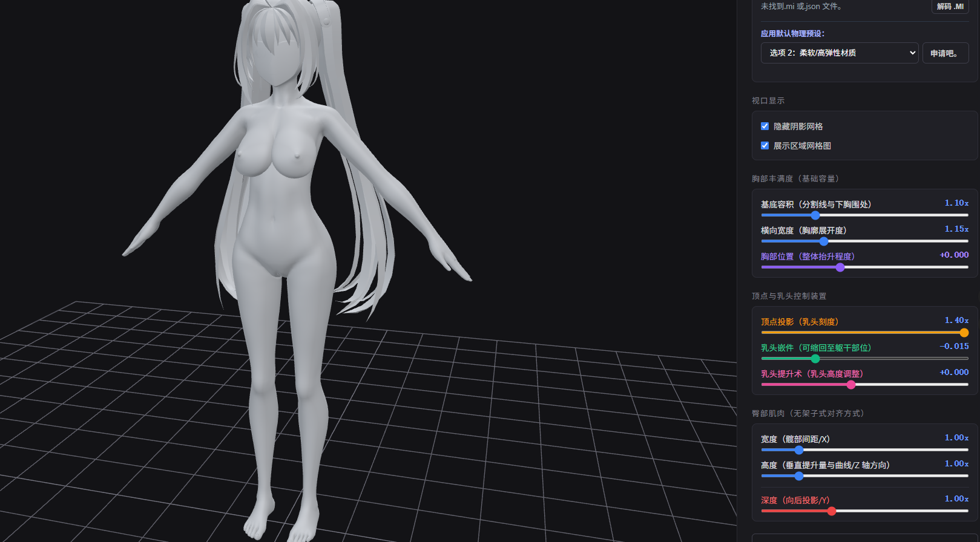Click the 申请吧。 button
Image resolution: width=980 pixels, height=542 pixels.
tap(945, 53)
